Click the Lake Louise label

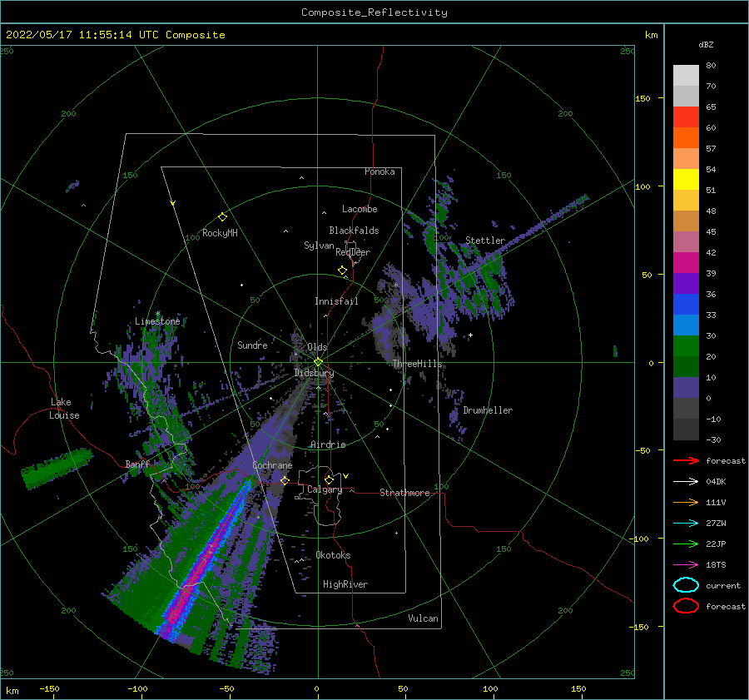point(64,409)
